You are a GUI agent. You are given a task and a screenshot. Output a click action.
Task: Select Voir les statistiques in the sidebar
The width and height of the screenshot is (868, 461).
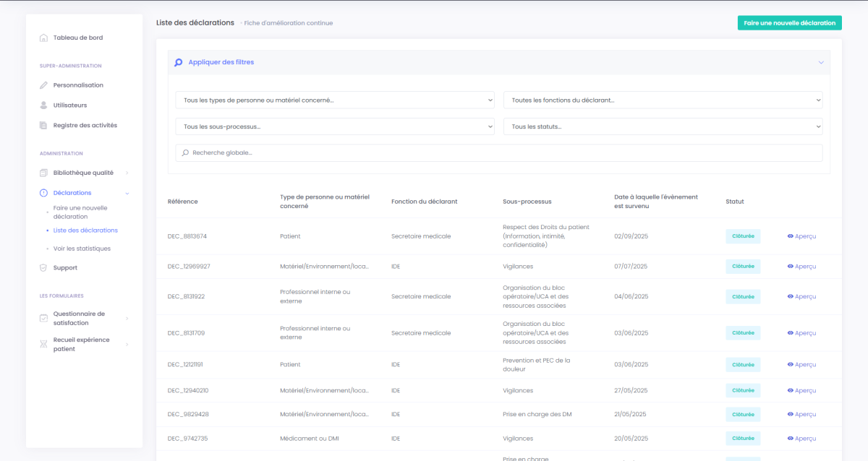[82, 249]
